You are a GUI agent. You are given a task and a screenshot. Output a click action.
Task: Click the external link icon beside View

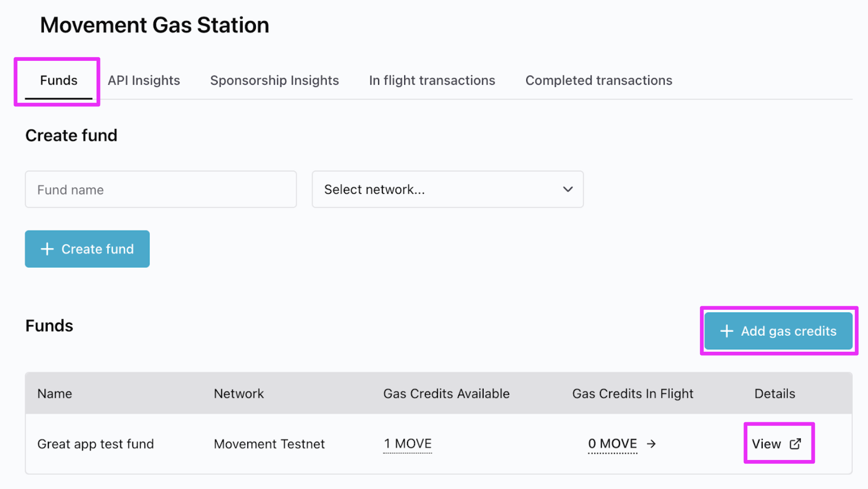pyautogui.click(x=795, y=444)
